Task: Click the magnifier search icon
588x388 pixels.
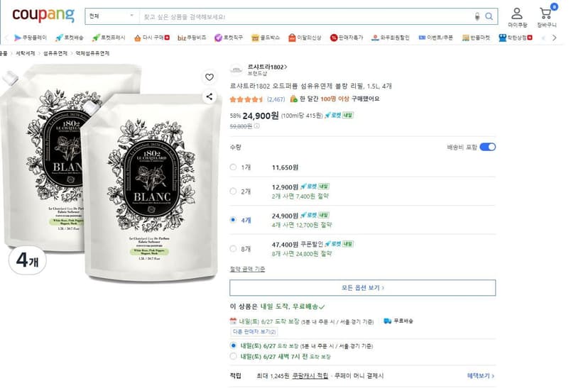Action: 489,16
